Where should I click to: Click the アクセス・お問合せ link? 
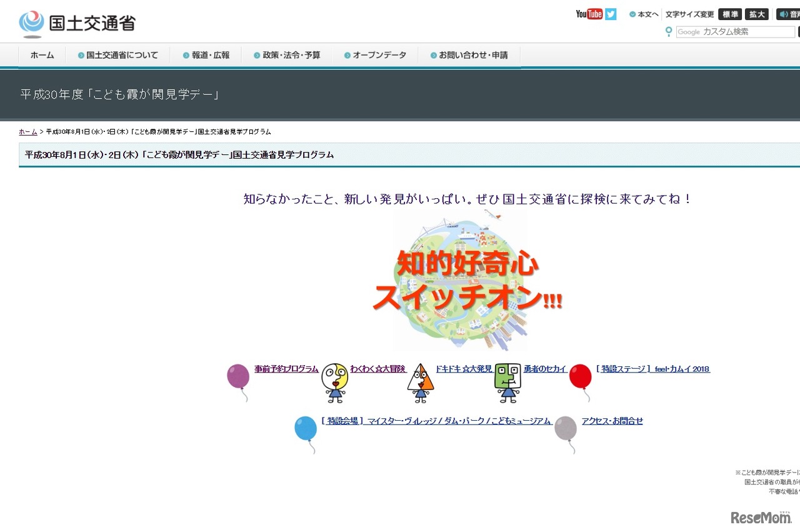click(x=612, y=421)
